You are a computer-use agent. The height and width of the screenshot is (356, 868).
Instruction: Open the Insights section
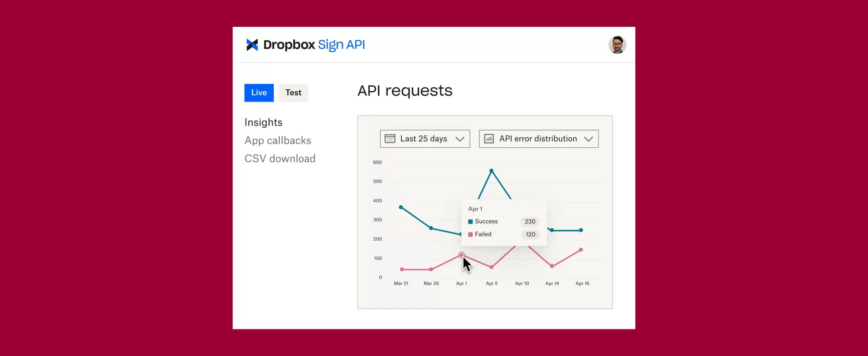(x=263, y=122)
